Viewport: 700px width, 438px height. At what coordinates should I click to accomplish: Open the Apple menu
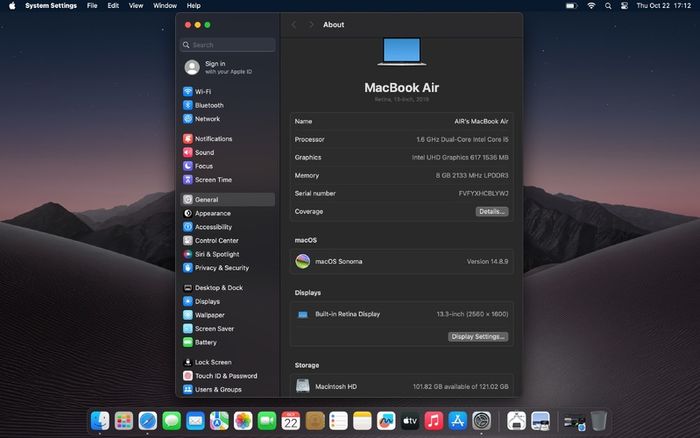[12, 6]
